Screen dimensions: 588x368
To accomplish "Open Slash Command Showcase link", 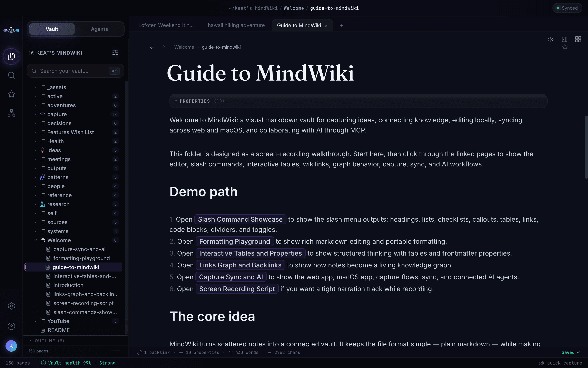I will click(x=240, y=219).
